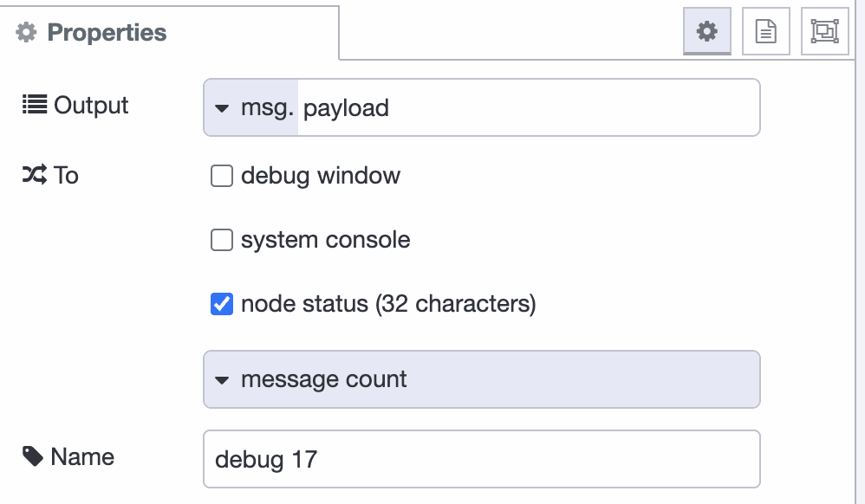This screenshot has width=865, height=504.
Task: Uncheck node status (32 characters)
Action: [x=222, y=304]
